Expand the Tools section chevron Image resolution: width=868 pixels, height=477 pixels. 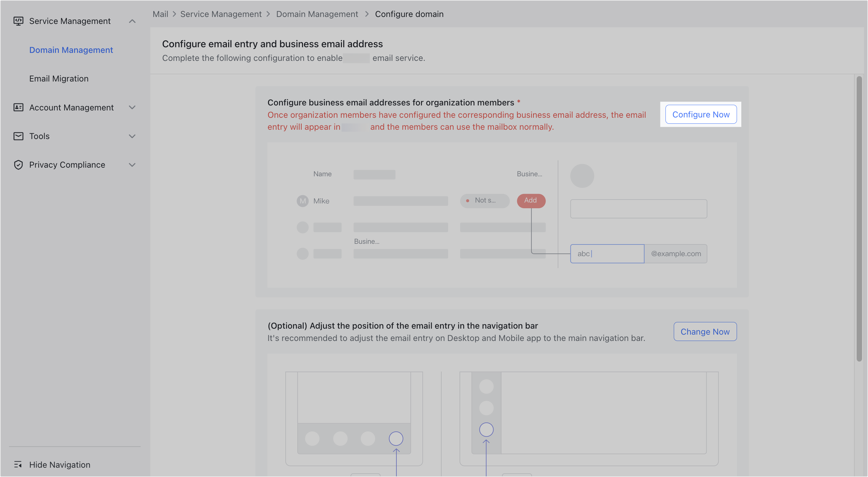[132, 136]
